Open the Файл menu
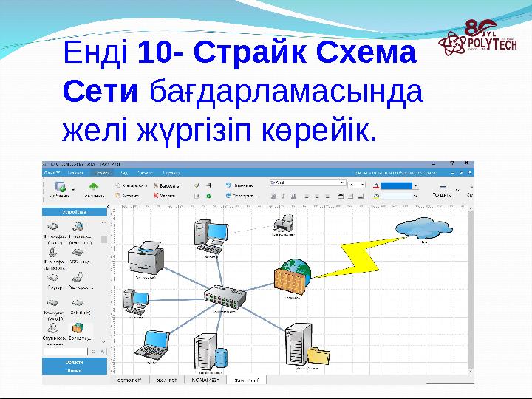 pos(52,173)
